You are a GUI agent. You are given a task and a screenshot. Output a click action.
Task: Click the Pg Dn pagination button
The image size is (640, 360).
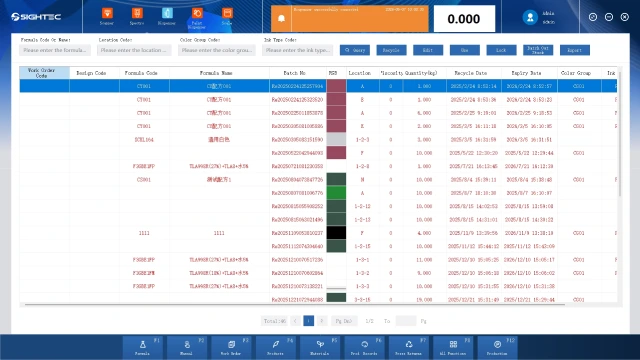tap(344, 321)
